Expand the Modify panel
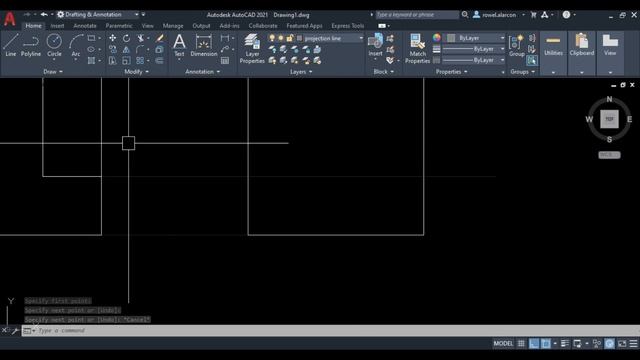The height and width of the screenshot is (360, 640). pos(136,71)
